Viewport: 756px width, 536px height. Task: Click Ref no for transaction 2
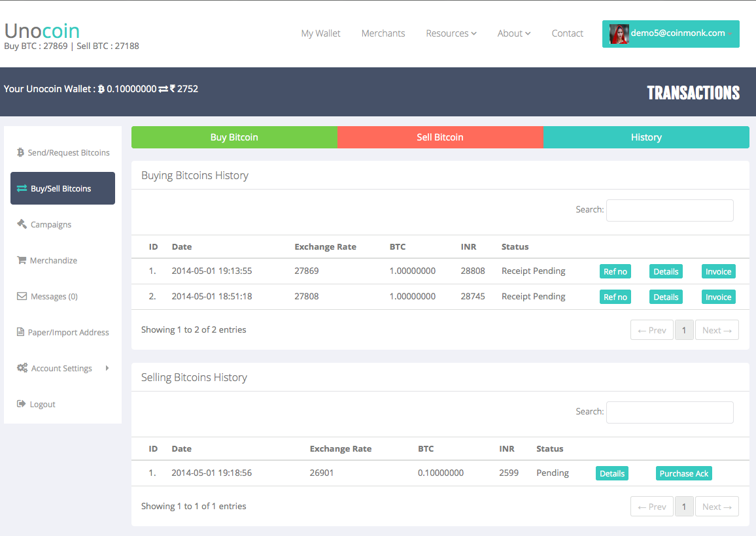pos(615,297)
